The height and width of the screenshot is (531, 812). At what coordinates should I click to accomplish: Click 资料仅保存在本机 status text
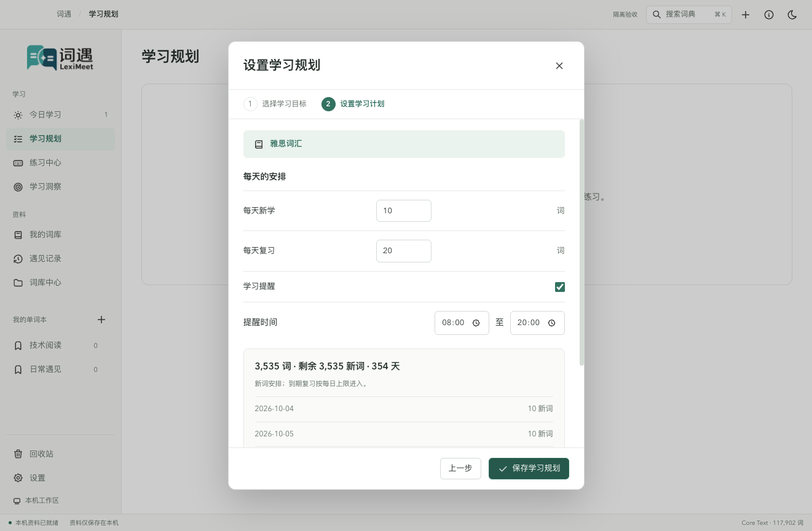[x=94, y=523]
